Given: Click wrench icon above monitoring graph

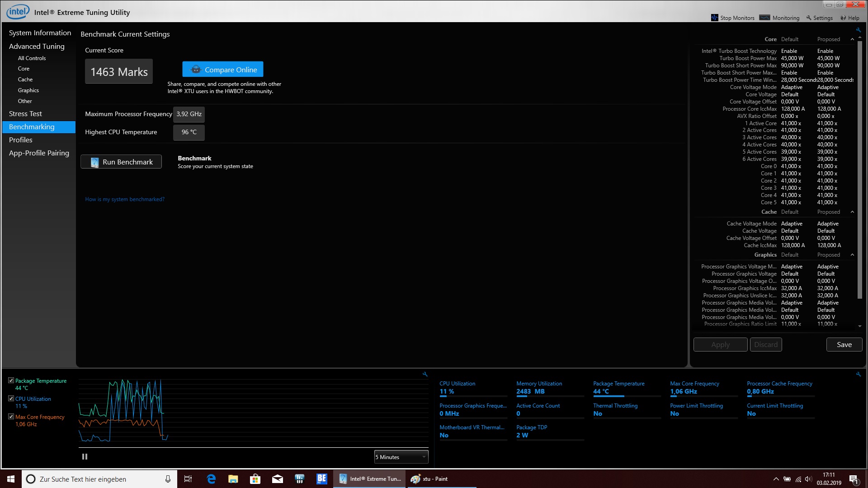Looking at the screenshot, I should pos(425,375).
